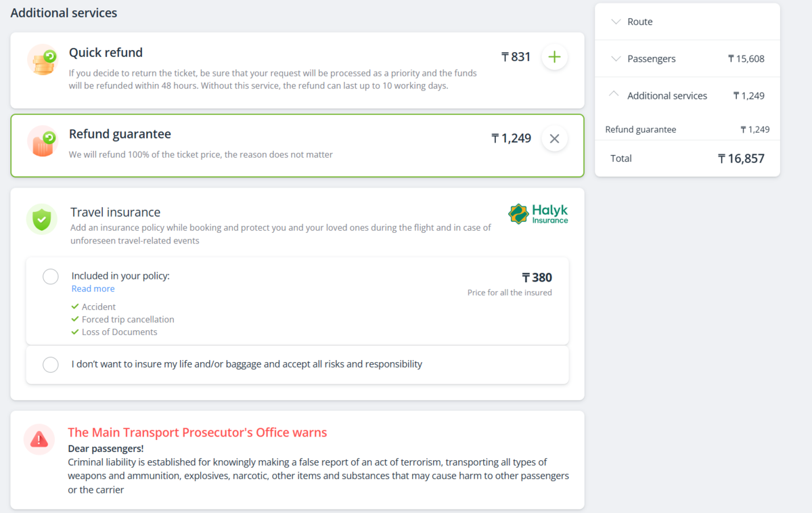Click the Halyk Insurance logo
The image size is (812, 513).
pos(538,214)
